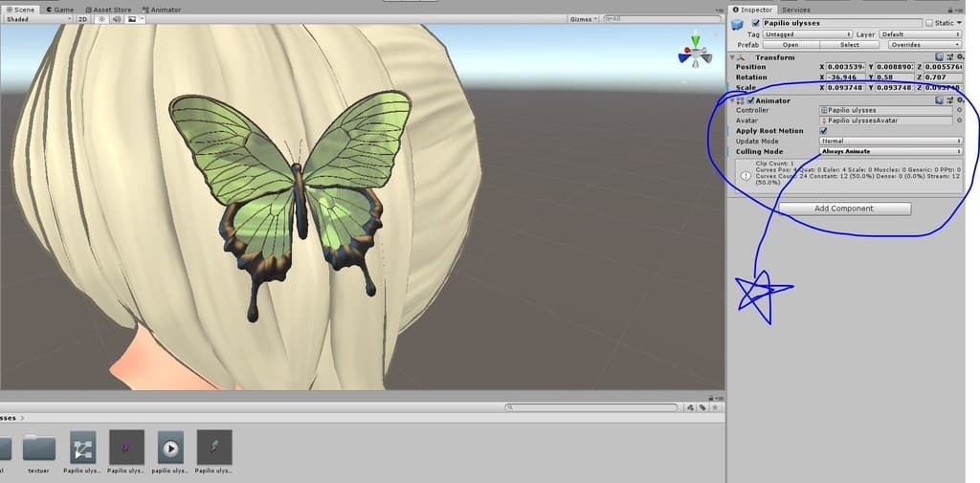The image size is (980, 483).
Task: Toggle scene audio speaker icon
Action: tap(116, 18)
